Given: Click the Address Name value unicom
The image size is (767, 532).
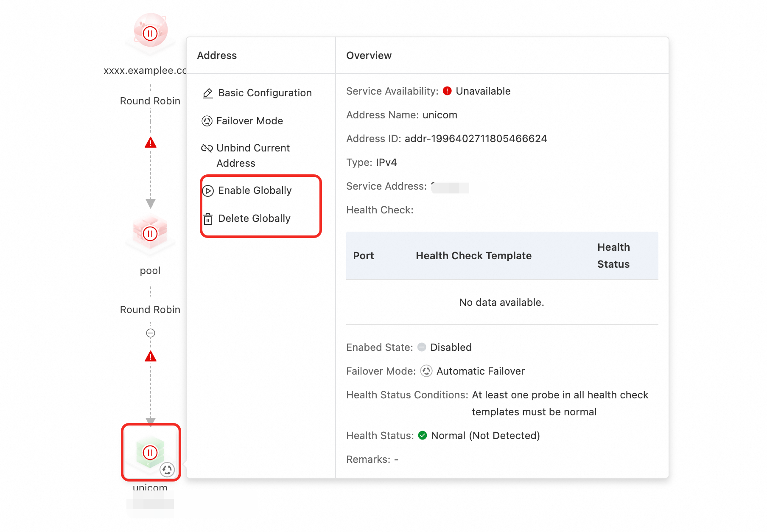Looking at the screenshot, I should (x=440, y=115).
